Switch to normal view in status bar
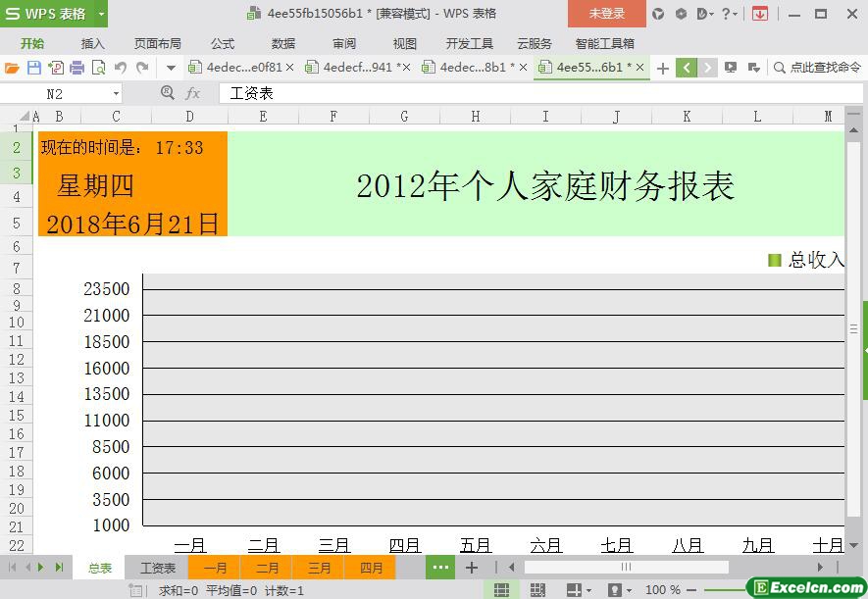Image resolution: width=868 pixels, height=599 pixels. click(501, 590)
